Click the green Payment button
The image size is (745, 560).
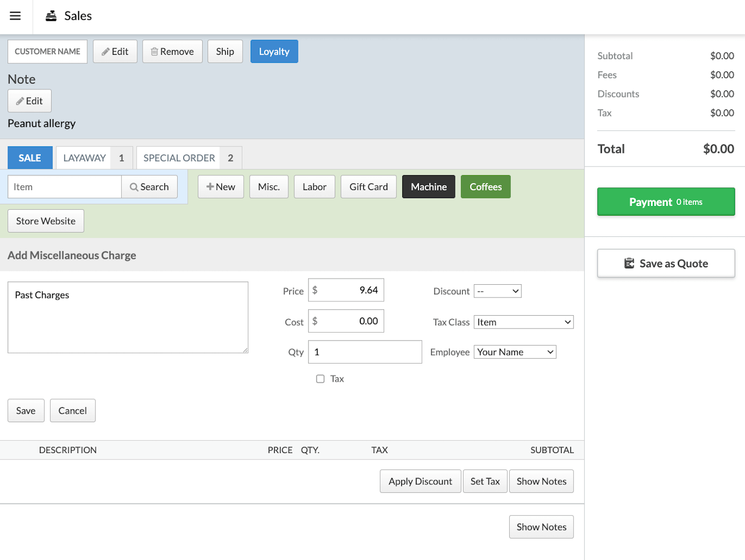pos(666,201)
